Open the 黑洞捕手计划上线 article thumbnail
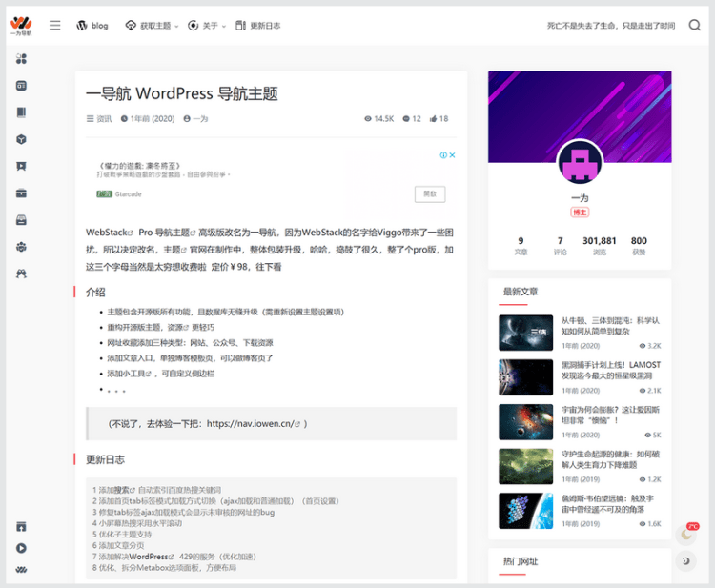 (x=525, y=376)
